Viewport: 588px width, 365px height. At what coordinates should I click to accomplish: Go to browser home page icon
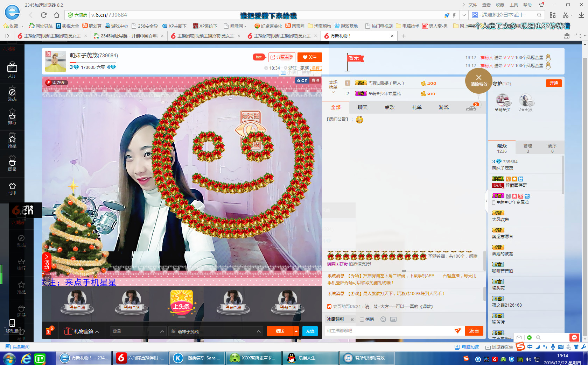(56, 15)
